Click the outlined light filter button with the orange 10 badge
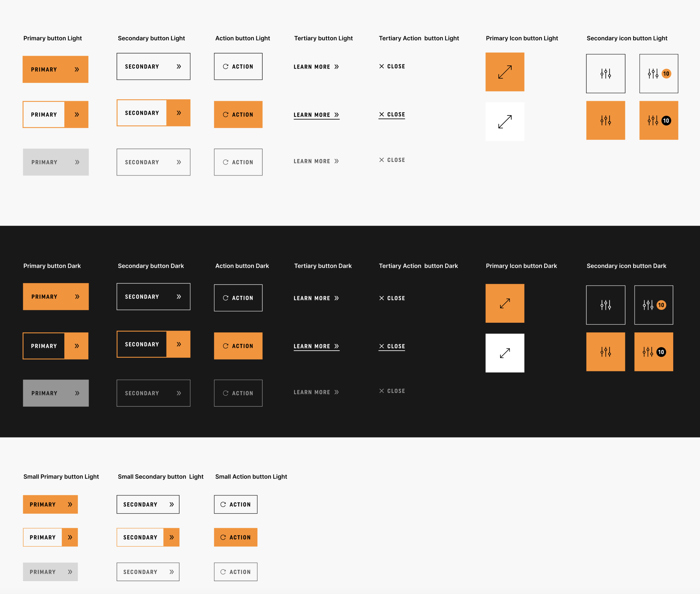 (x=658, y=74)
